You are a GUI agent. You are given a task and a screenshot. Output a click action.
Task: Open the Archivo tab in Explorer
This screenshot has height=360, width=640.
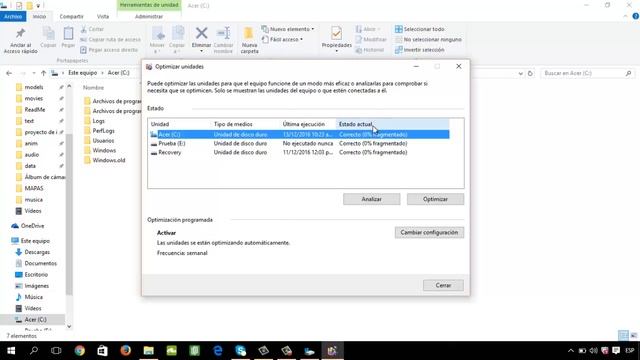coord(13,16)
